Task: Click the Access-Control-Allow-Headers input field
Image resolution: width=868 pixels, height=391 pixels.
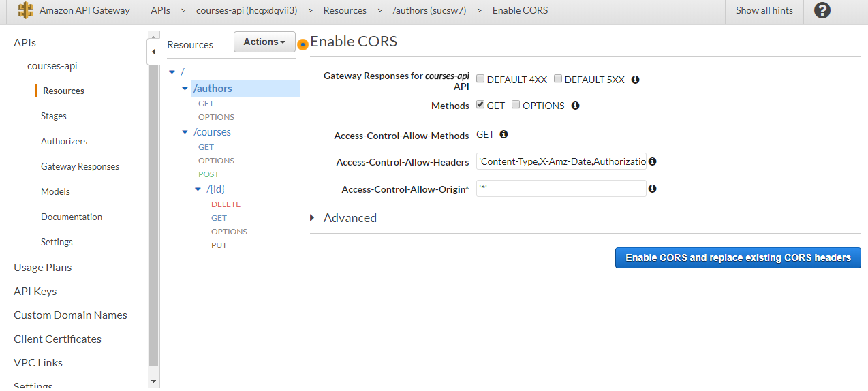Action: point(561,161)
